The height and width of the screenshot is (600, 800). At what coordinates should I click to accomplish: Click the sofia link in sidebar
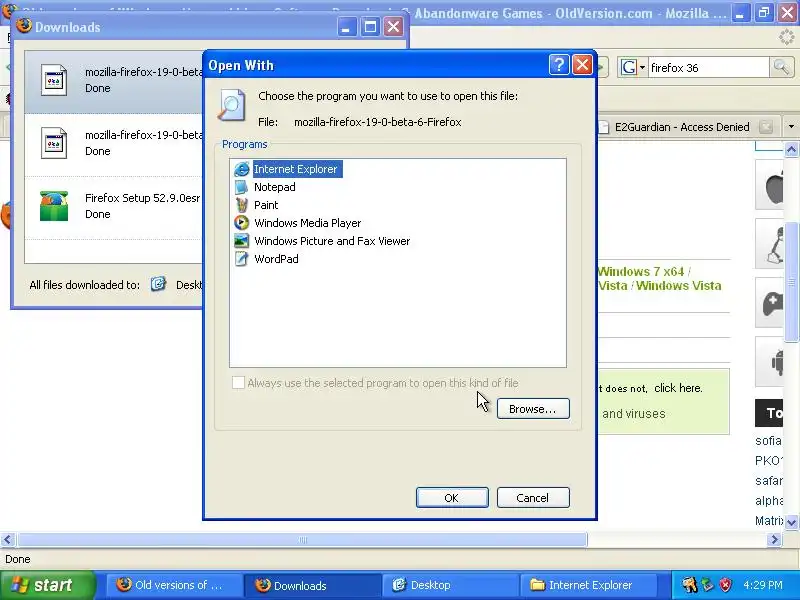tap(768, 441)
